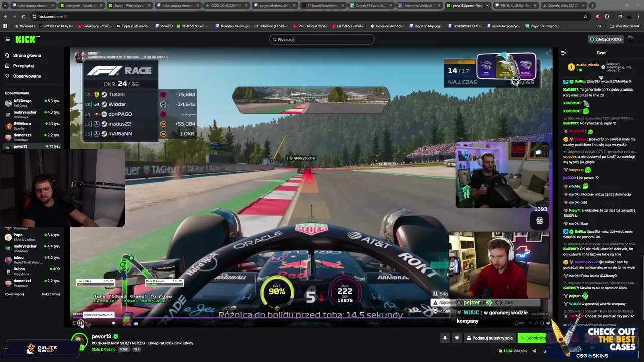Expand list with Pokaż więcej
This screenshot has width=644, height=362.
pyautogui.click(x=14, y=294)
